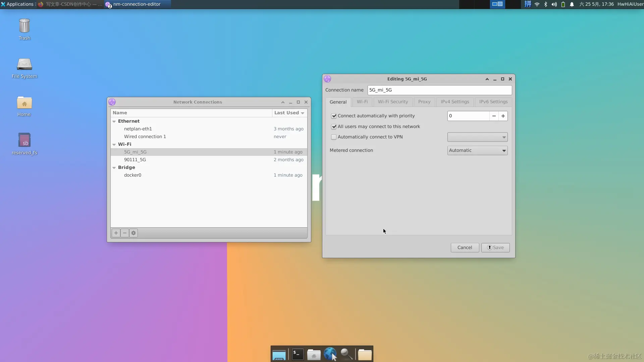Open terminal from the bottom dock
The width and height of the screenshot is (644, 362).
click(298, 354)
